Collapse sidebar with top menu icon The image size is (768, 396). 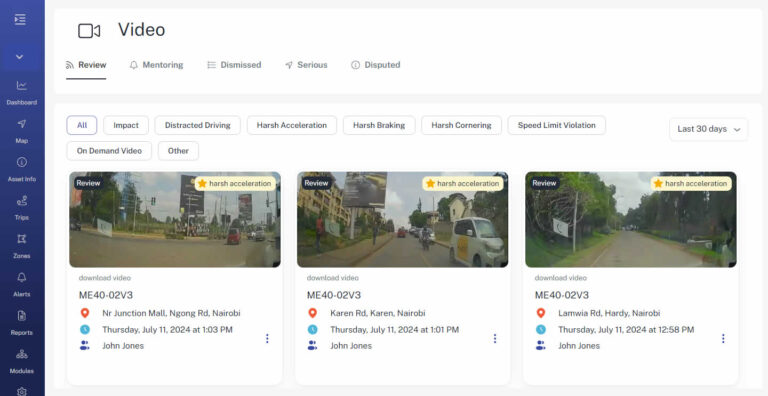(x=20, y=20)
